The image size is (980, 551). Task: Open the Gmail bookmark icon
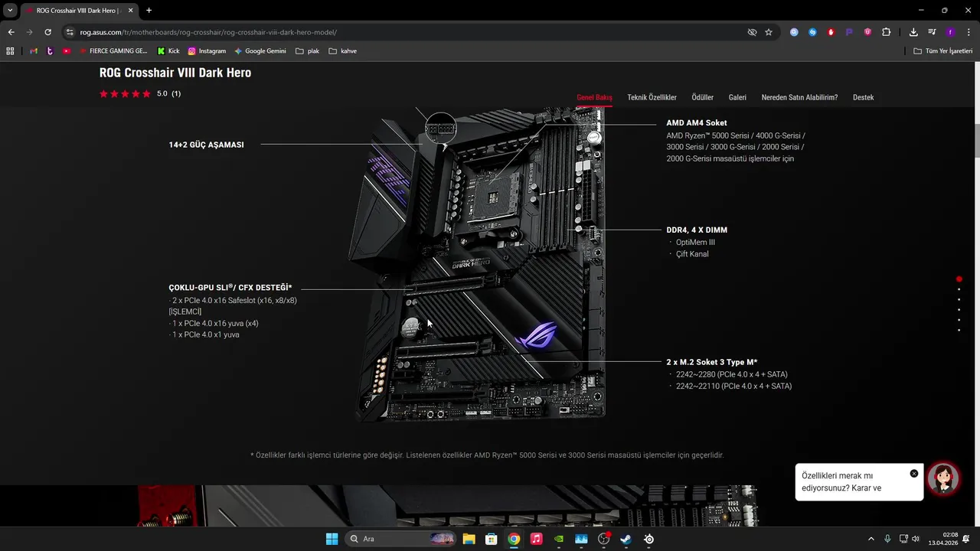[33, 51]
